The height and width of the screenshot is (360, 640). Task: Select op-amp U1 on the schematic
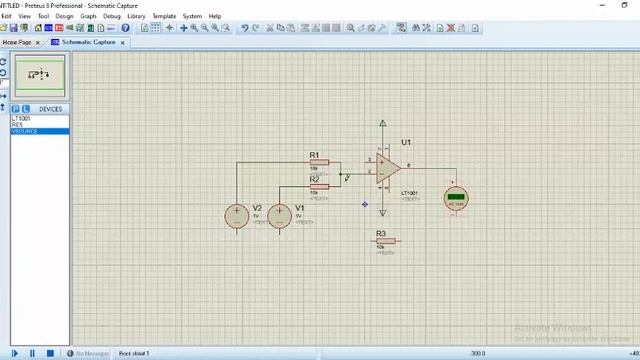(388, 168)
